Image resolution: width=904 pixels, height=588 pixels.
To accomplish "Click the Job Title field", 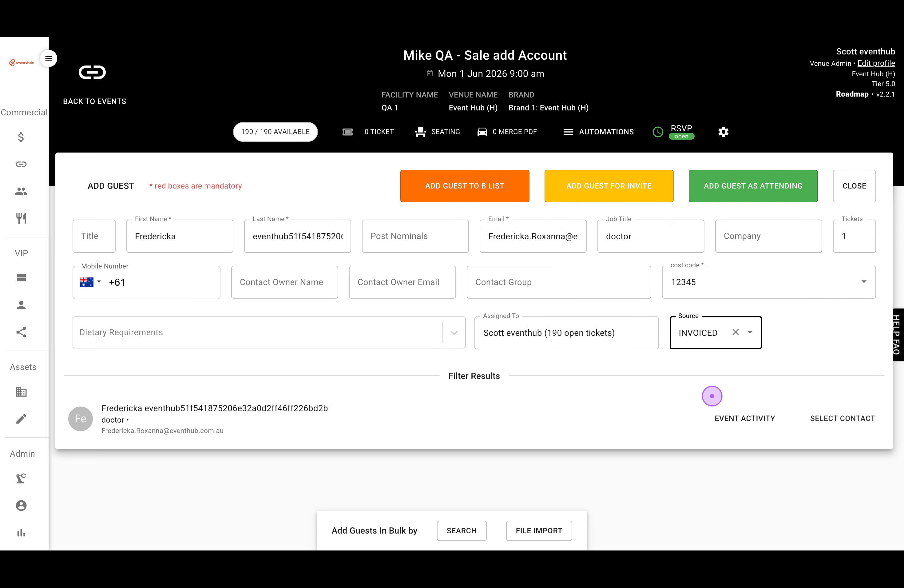I will (x=651, y=236).
